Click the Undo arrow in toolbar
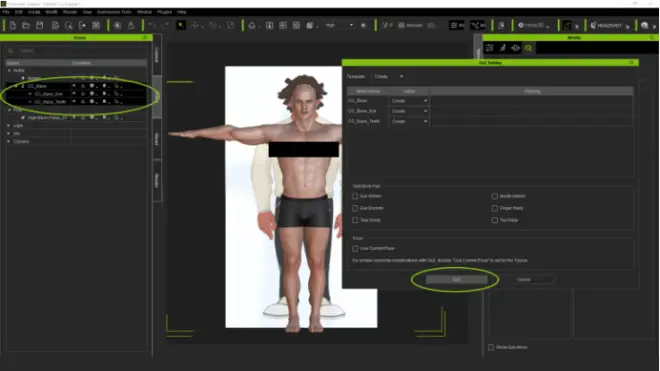Image resolution: width=660 pixels, height=371 pixels. (152, 26)
